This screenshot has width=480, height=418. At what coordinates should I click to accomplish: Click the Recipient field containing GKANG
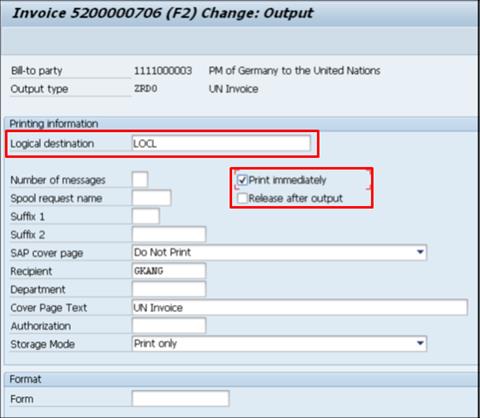[x=169, y=271]
